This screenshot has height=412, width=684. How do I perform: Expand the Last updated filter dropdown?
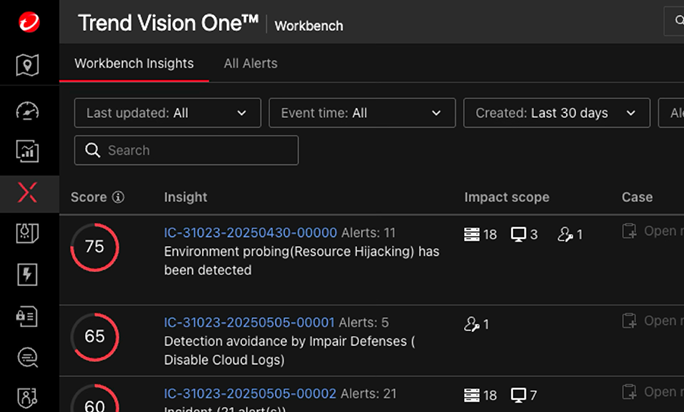tap(167, 113)
